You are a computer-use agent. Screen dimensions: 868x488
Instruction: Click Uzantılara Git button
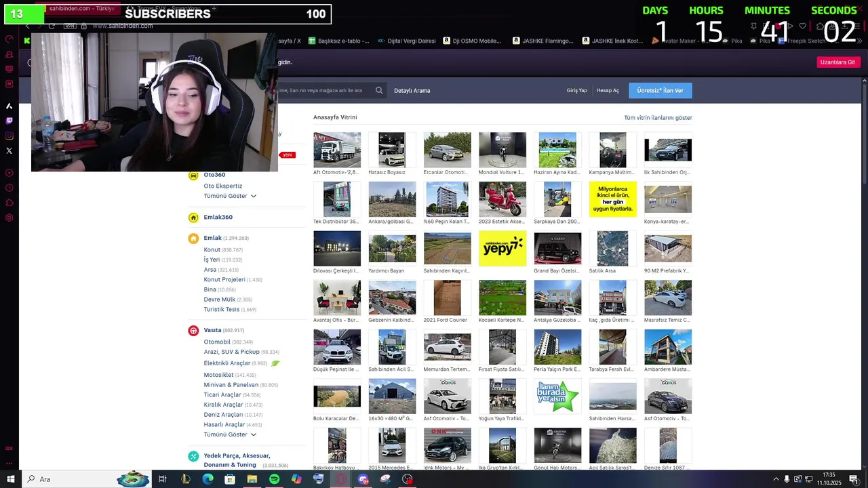pos(838,62)
